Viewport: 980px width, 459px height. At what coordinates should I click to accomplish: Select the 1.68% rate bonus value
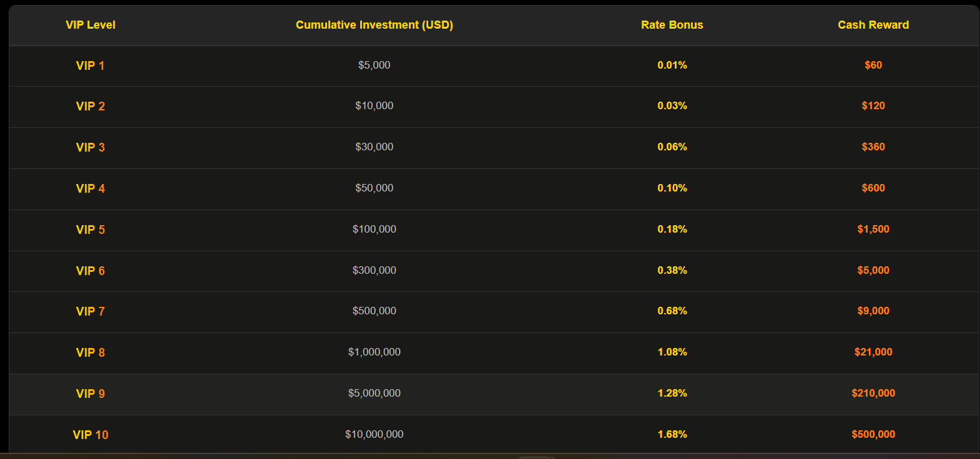[672, 434]
